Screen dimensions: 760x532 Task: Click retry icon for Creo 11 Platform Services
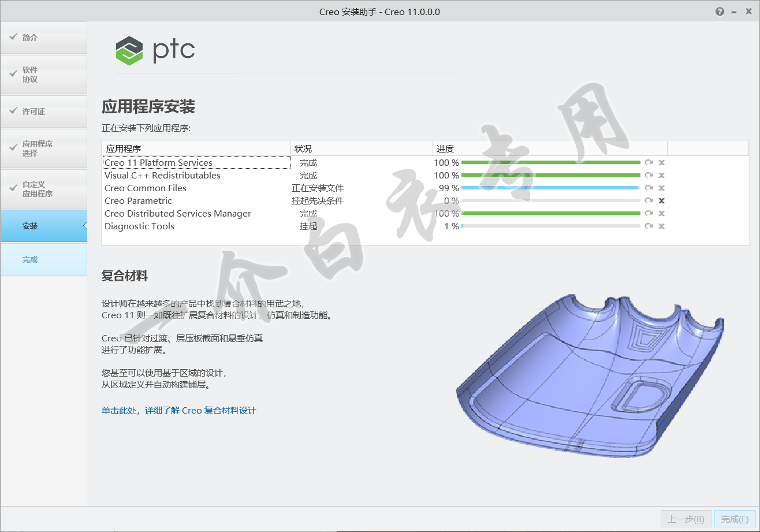tap(649, 162)
